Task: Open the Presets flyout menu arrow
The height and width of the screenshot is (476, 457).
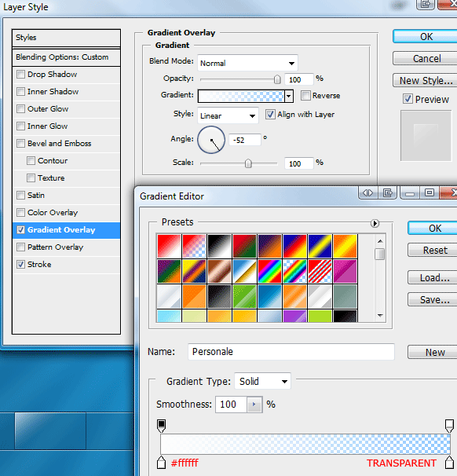Action: 375,223
